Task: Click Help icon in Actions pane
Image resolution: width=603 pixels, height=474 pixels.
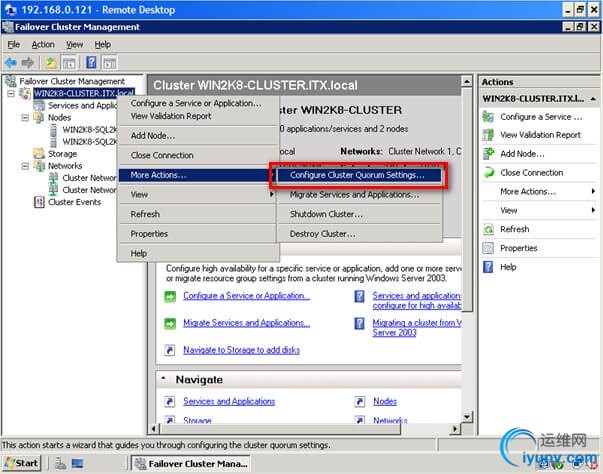Action: point(488,267)
